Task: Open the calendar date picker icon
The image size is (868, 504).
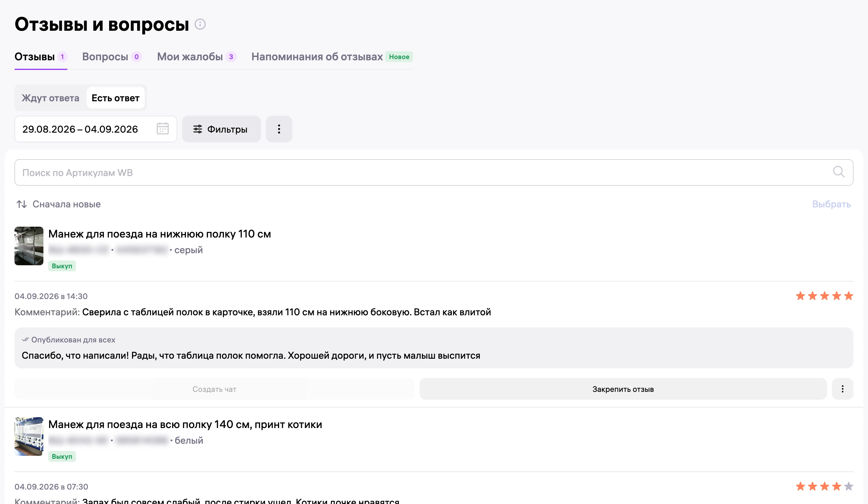Action: (x=162, y=129)
